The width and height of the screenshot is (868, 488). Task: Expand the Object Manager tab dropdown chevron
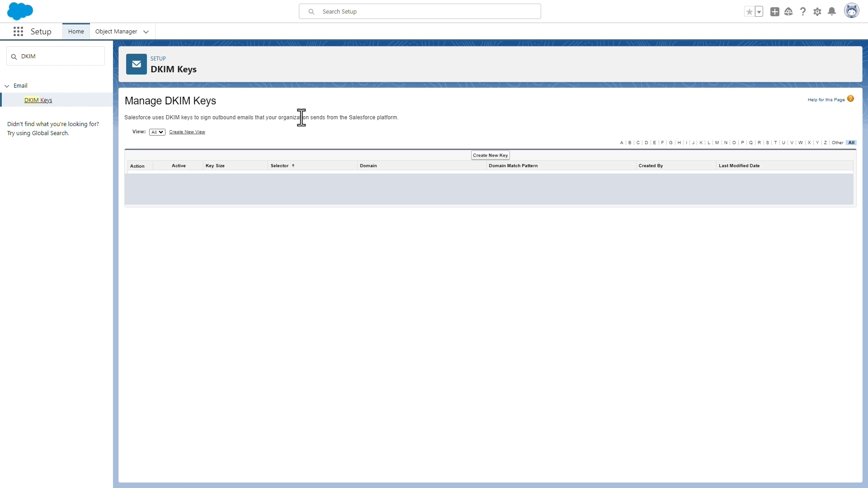pos(146,32)
